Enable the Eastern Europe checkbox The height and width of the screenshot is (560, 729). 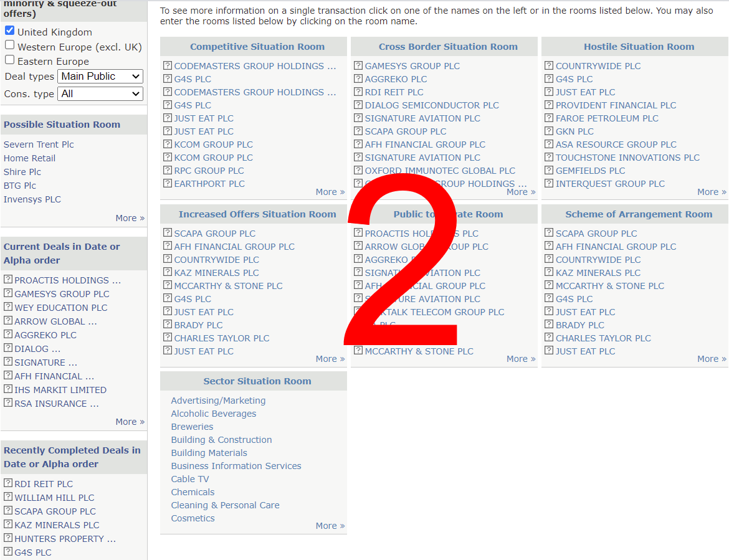[x=10, y=59]
